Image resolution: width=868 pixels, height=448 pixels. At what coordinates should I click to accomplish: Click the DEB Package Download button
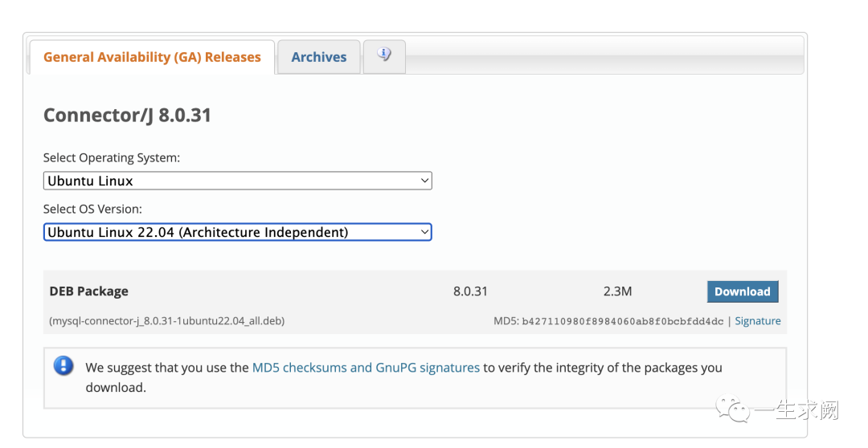[x=743, y=291]
